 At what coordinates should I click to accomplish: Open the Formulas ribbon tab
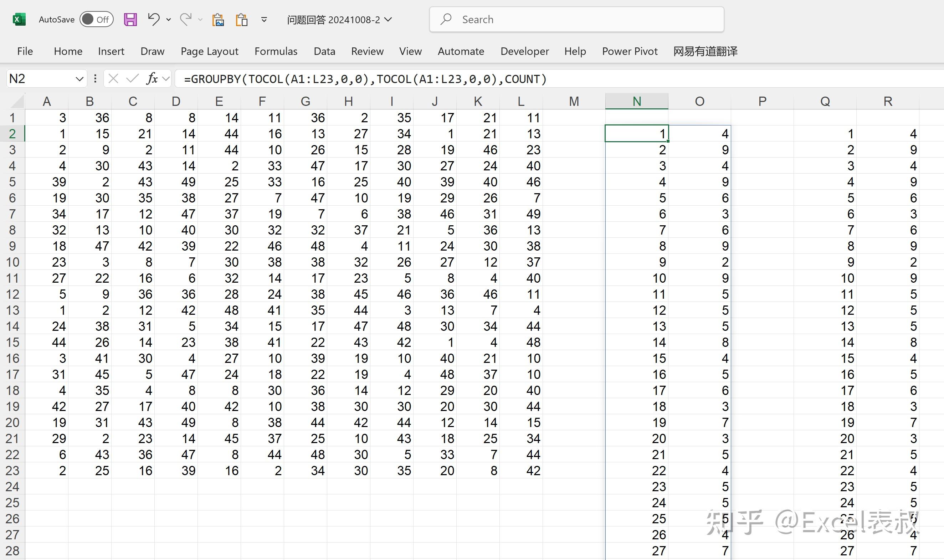pyautogui.click(x=276, y=51)
